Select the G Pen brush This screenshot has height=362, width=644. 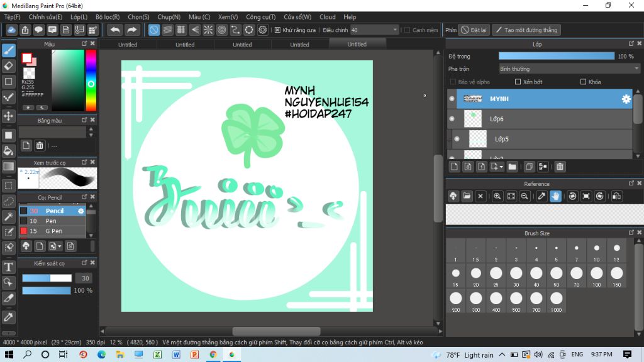tap(53, 231)
